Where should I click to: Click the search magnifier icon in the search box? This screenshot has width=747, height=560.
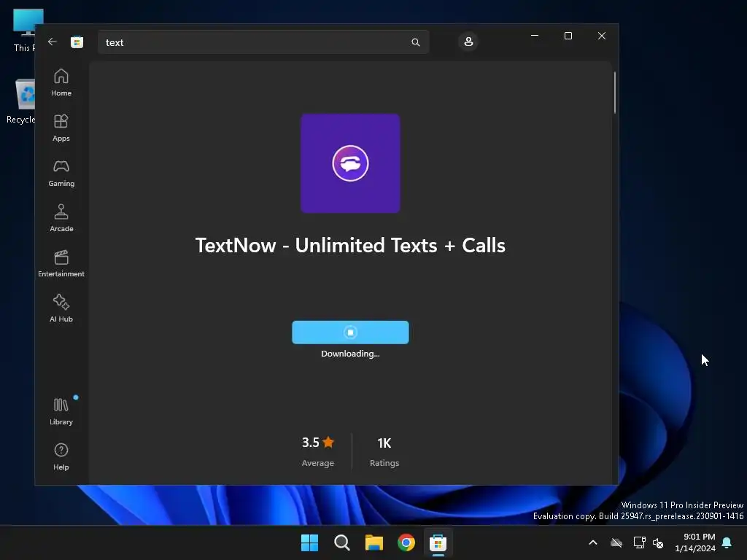[415, 42]
